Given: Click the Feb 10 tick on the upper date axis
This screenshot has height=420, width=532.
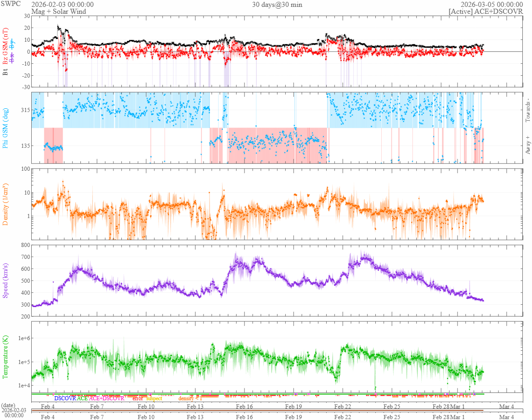Looking at the screenshot, I should click(x=146, y=406).
